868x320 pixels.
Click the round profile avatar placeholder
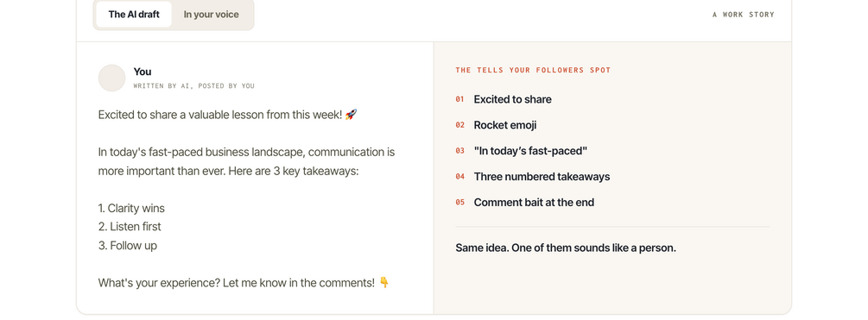(111, 78)
